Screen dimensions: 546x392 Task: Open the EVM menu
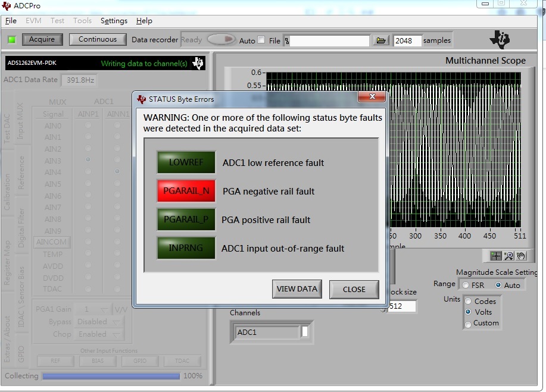click(33, 21)
